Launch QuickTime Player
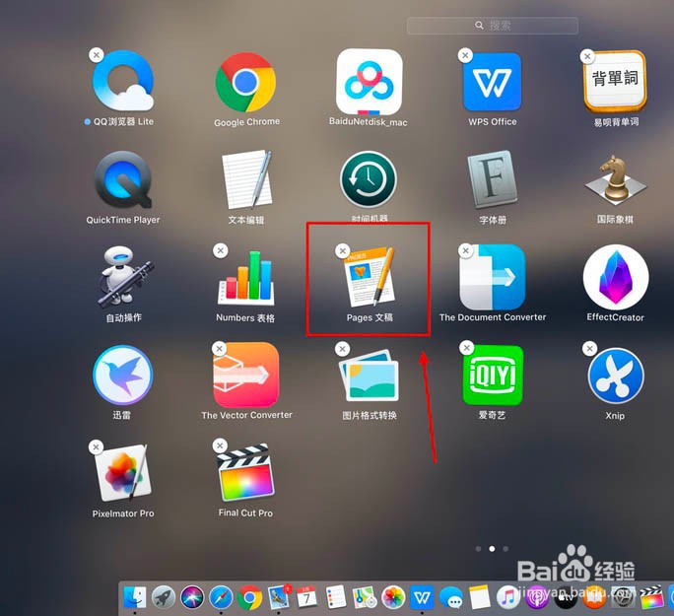674x616 pixels. coord(123,179)
